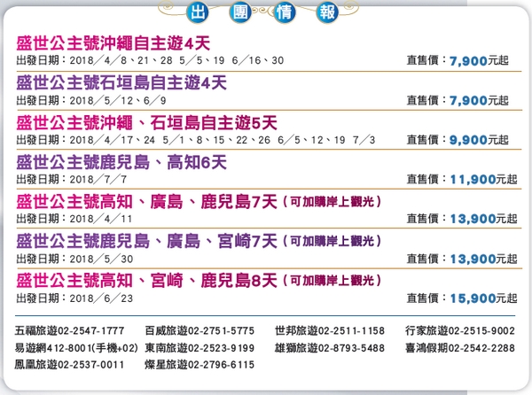Select title 盛世公主號沖繩自主遊4天
Image resolution: width=532 pixels, height=395 pixels.
click(113, 43)
